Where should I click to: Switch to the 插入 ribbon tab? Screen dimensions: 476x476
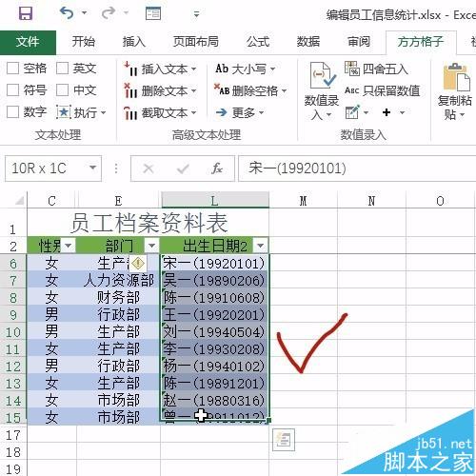point(134,42)
